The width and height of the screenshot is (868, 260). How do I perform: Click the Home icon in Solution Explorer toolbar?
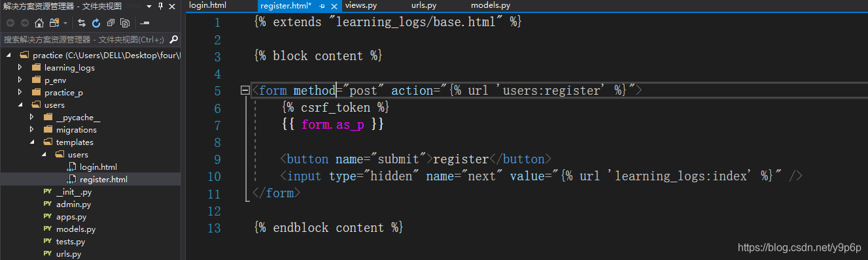[39, 23]
